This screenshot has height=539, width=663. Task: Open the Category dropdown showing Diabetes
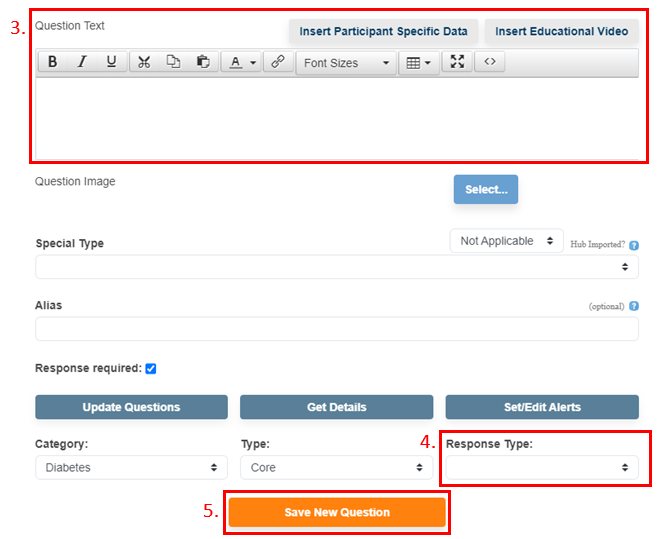(131, 467)
